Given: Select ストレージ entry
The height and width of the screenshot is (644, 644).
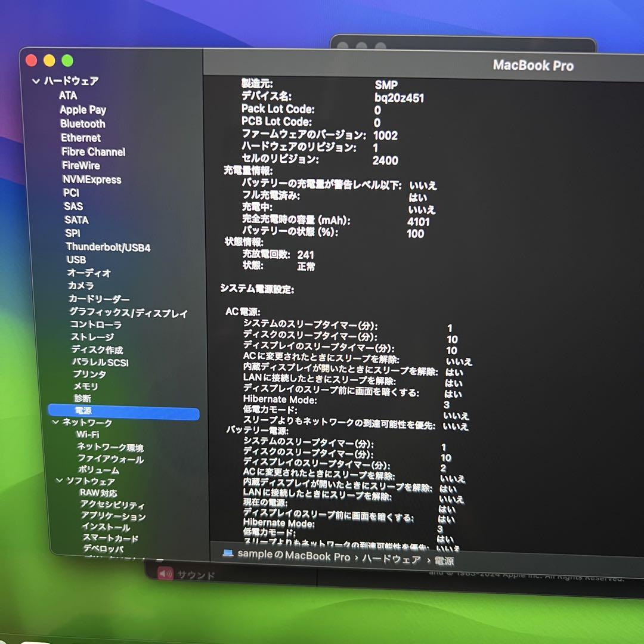Looking at the screenshot, I should click(92, 337).
